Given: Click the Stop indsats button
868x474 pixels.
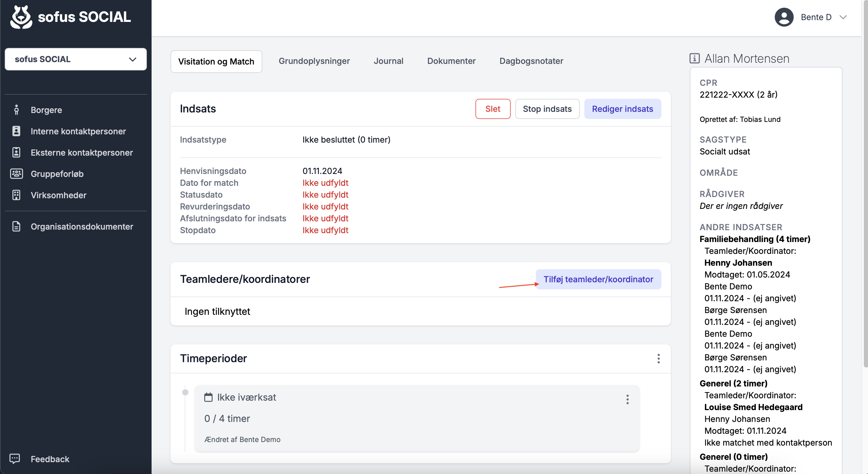Looking at the screenshot, I should click(x=547, y=109).
